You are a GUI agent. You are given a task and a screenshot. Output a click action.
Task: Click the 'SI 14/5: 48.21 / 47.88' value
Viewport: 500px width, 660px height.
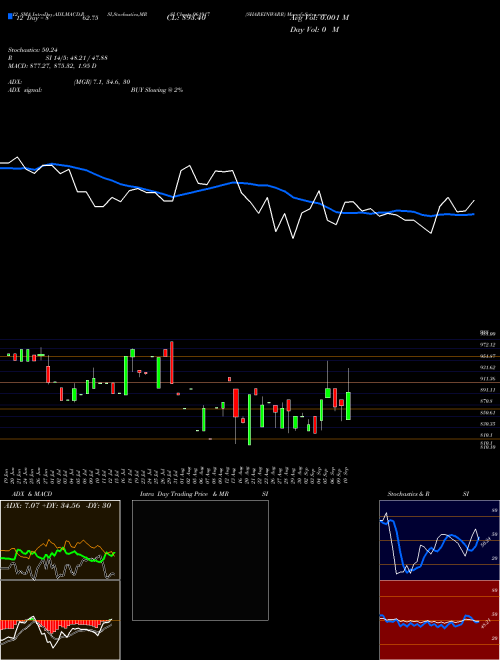(76, 58)
